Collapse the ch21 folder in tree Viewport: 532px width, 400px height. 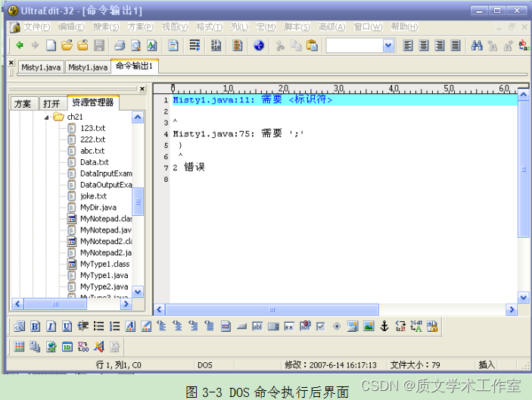[47, 117]
